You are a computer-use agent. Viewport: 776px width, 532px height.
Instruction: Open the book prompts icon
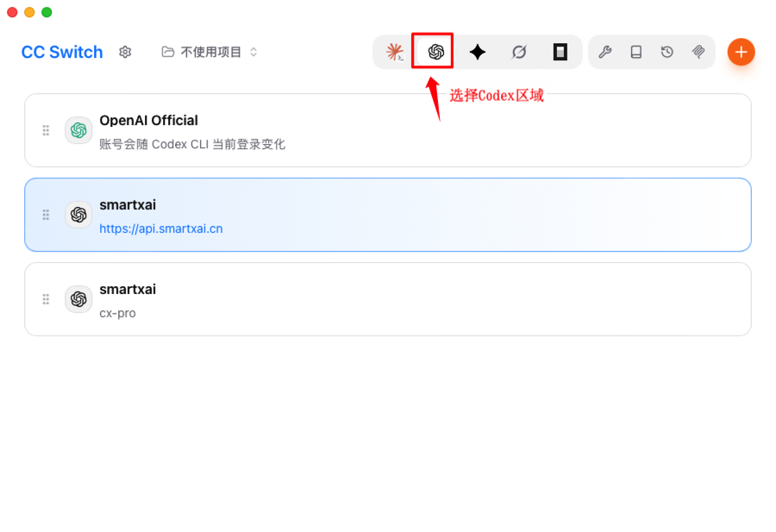click(x=636, y=52)
